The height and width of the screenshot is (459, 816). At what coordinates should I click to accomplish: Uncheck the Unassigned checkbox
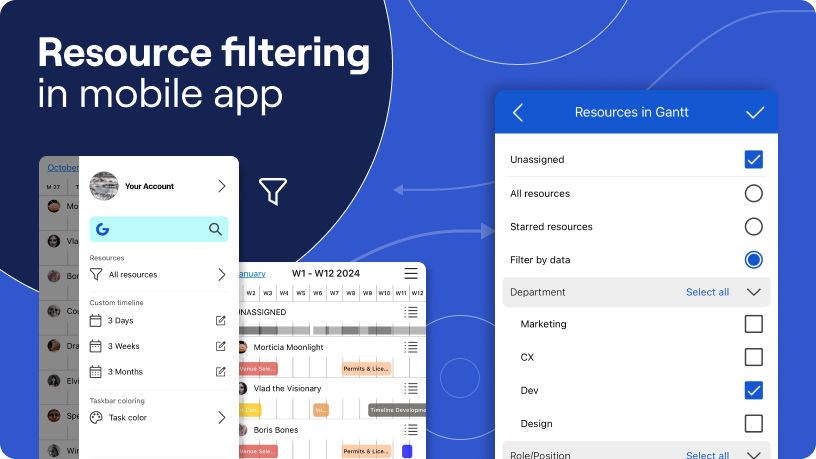754,159
